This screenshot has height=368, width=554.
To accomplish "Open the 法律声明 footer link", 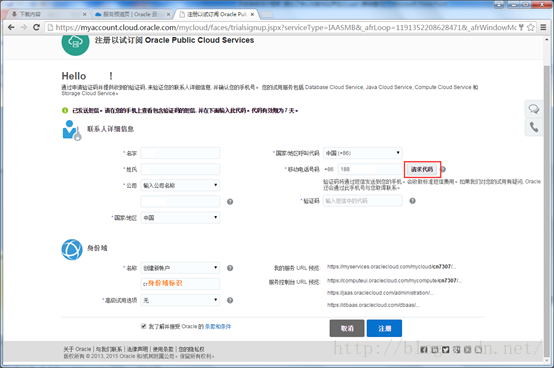I will (x=137, y=349).
